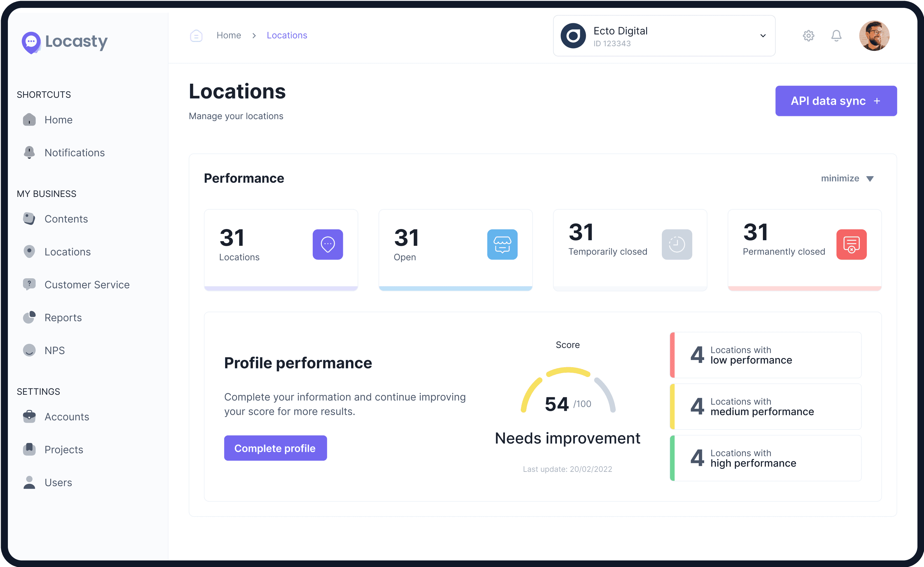This screenshot has height=567, width=924.
Task: Click the purple Locations pin icon card
Action: point(327,244)
